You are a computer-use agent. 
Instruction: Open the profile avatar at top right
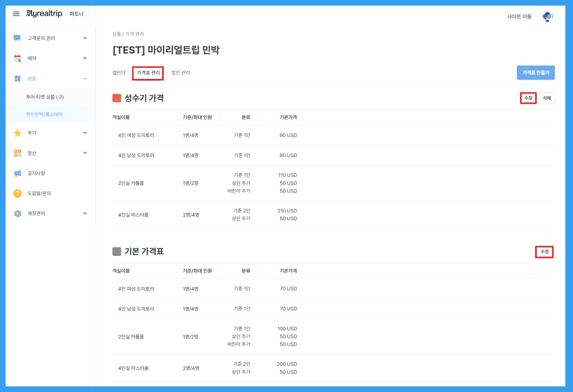point(547,17)
